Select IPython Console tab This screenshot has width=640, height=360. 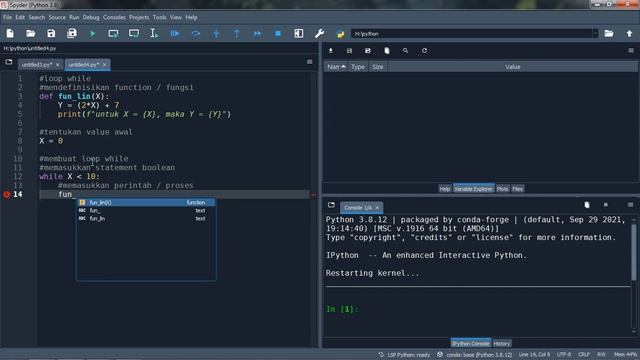point(471,343)
